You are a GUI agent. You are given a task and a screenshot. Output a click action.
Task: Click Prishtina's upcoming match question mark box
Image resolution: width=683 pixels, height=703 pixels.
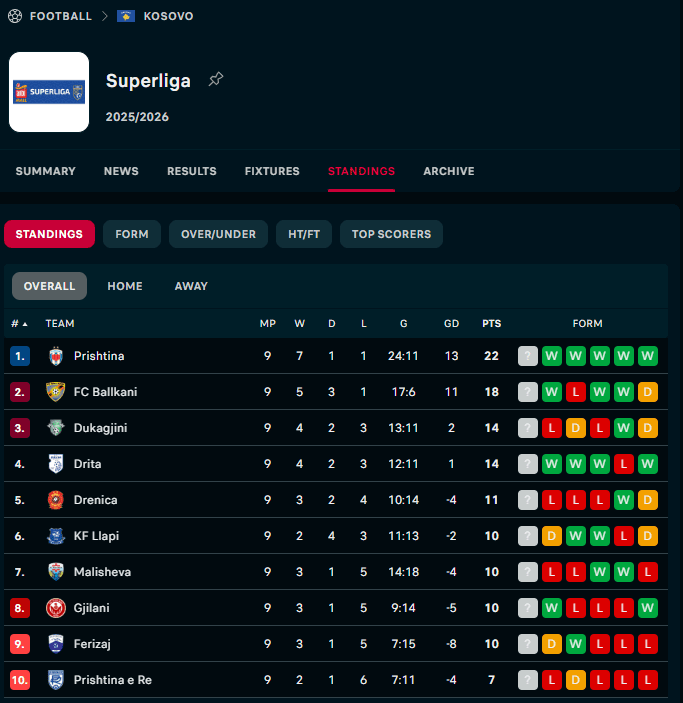tap(528, 356)
